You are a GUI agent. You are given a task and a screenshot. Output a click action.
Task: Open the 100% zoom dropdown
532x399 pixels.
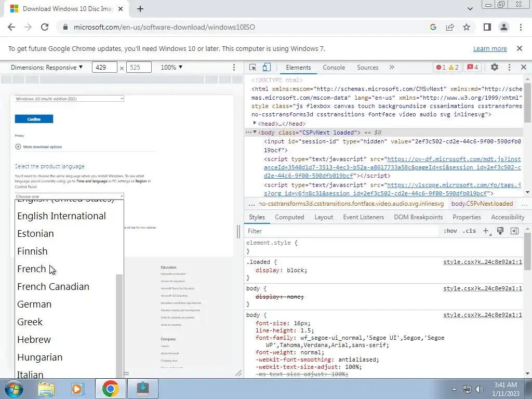171,67
